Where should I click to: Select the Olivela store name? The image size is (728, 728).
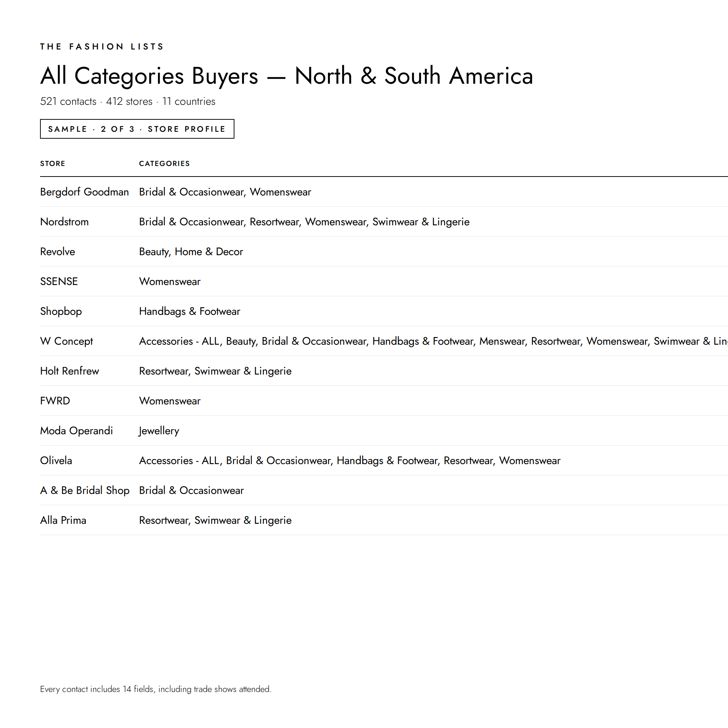(56, 460)
